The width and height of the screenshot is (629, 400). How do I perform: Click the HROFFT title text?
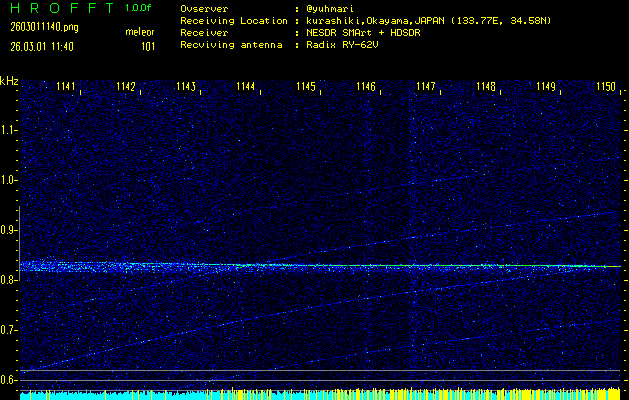[x=60, y=8]
